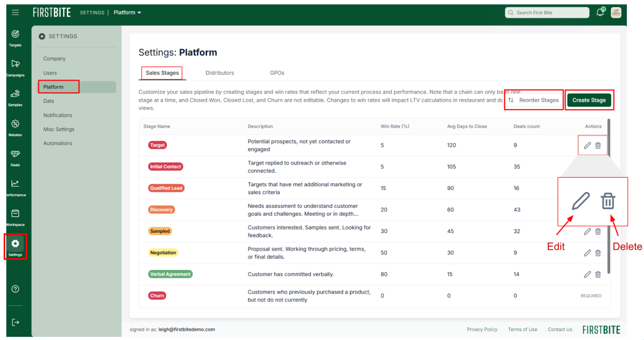Open the help question mark icon
This screenshot has width=644, height=340.
tap(15, 289)
